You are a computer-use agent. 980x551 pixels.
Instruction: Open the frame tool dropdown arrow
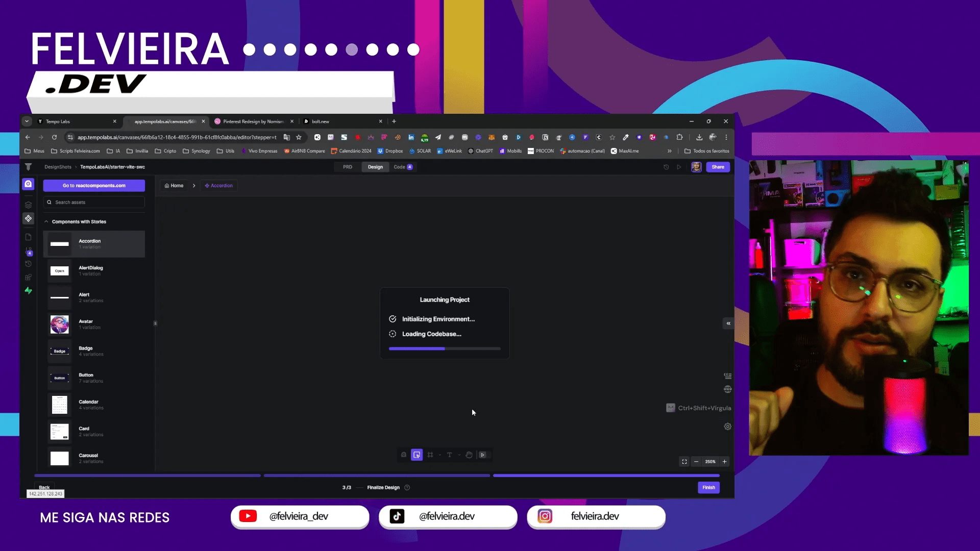(x=439, y=455)
